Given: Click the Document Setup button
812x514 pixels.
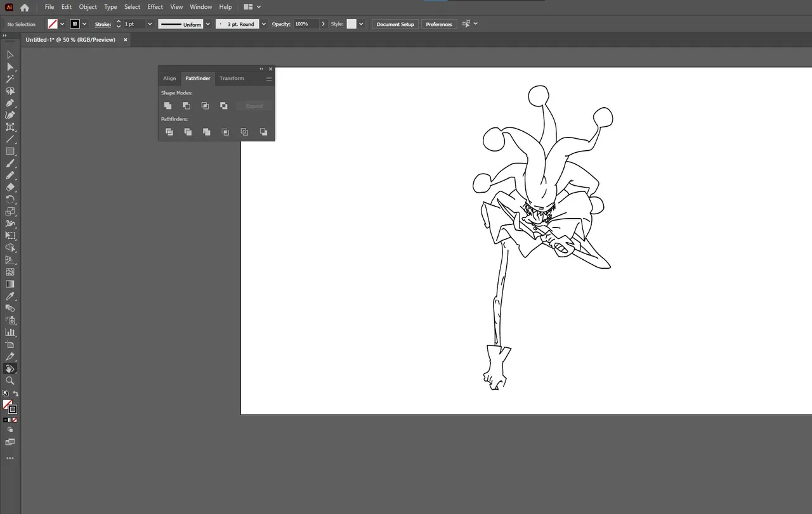Looking at the screenshot, I should click(395, 24).
